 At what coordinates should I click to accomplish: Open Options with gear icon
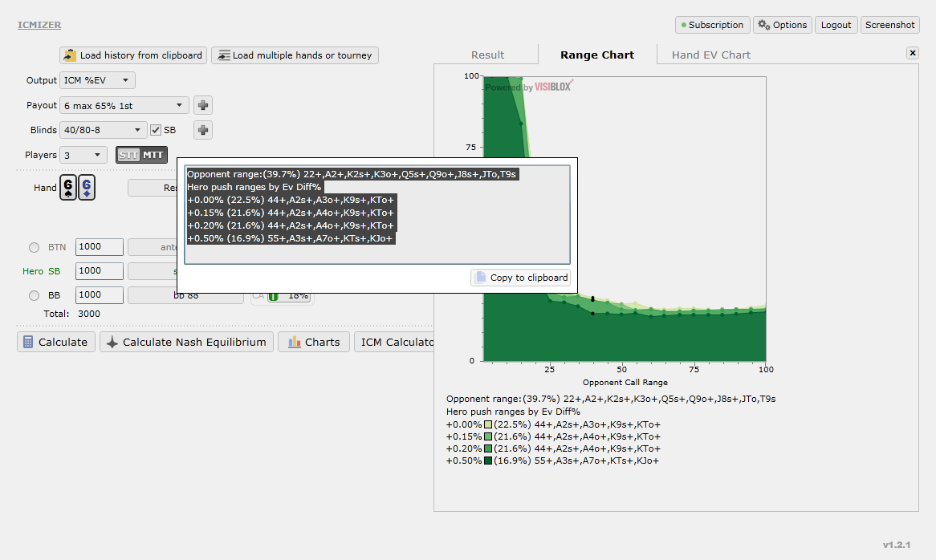782,25
